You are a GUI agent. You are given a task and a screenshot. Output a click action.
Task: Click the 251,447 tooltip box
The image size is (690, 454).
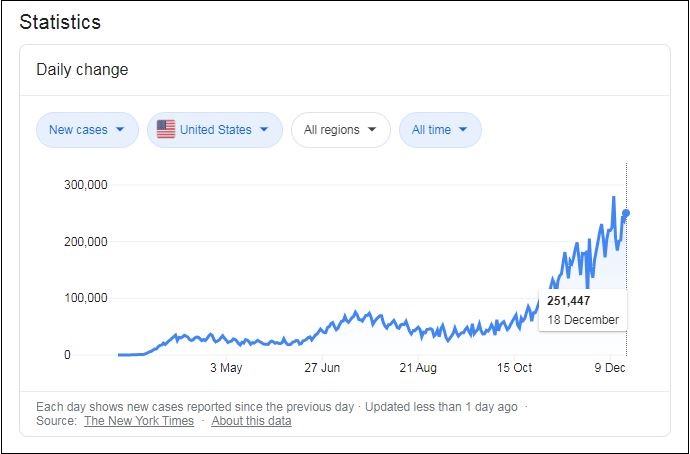click(x=583, y=310)
